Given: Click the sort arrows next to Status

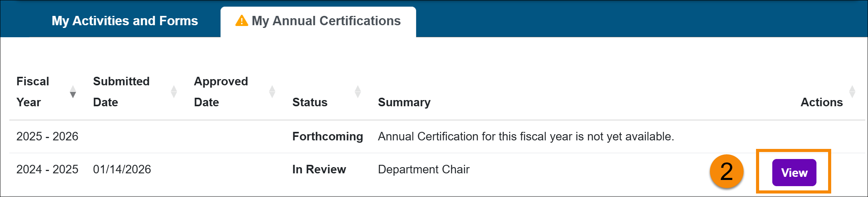Looking at the screenshot, I should click(358, 92).
